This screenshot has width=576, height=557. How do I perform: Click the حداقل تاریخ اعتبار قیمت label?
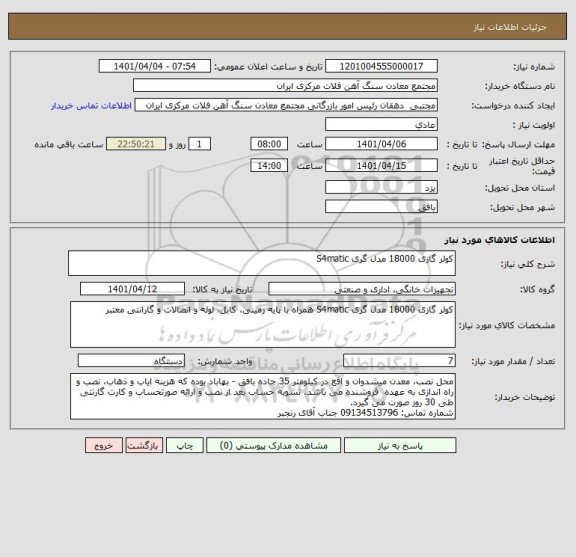coord(522,166)
